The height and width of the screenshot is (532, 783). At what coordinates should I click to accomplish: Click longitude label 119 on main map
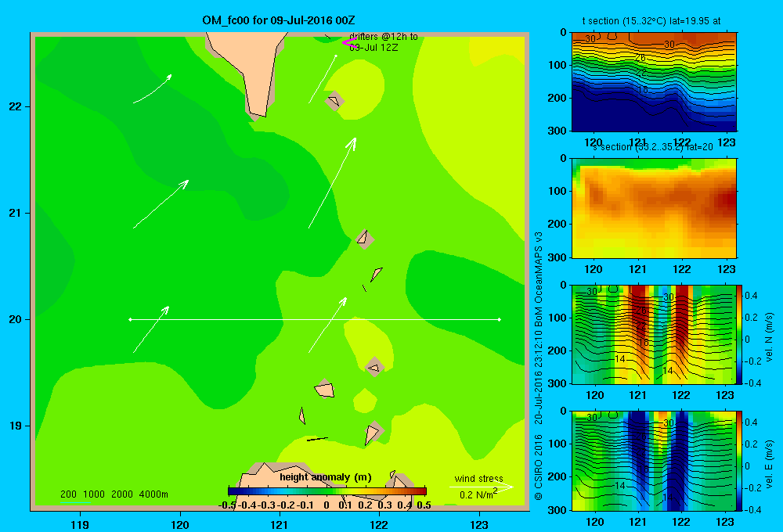(80, 524)
